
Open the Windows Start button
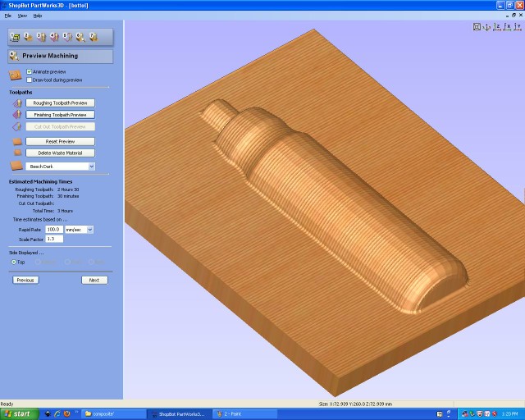pyautogui.click(x=20, y=414)
